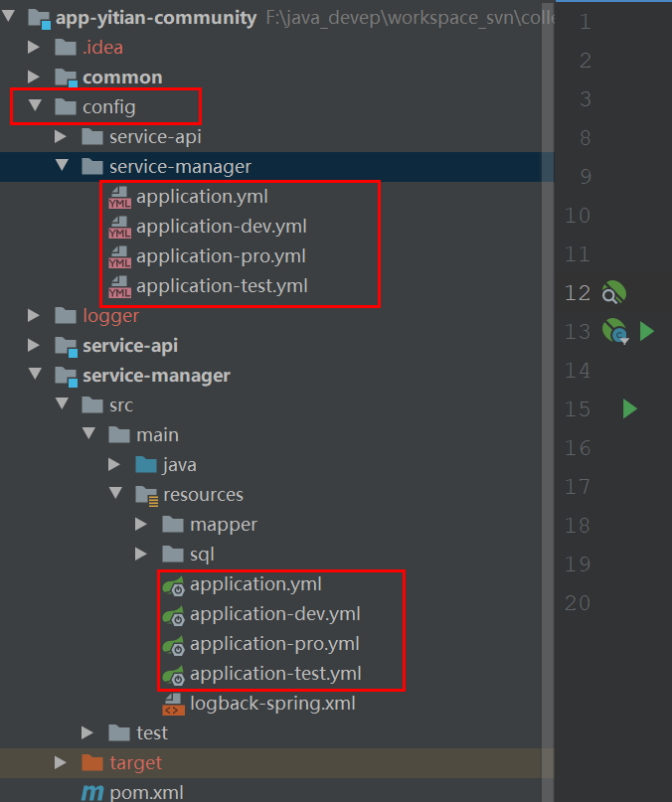Click the common module folder icon
This screenshot has width=672, height=802.
coord(66,78)
